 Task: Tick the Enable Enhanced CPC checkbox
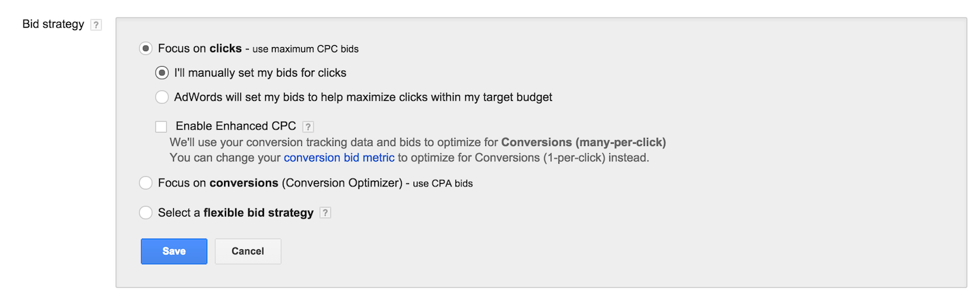tap(161, 126)
